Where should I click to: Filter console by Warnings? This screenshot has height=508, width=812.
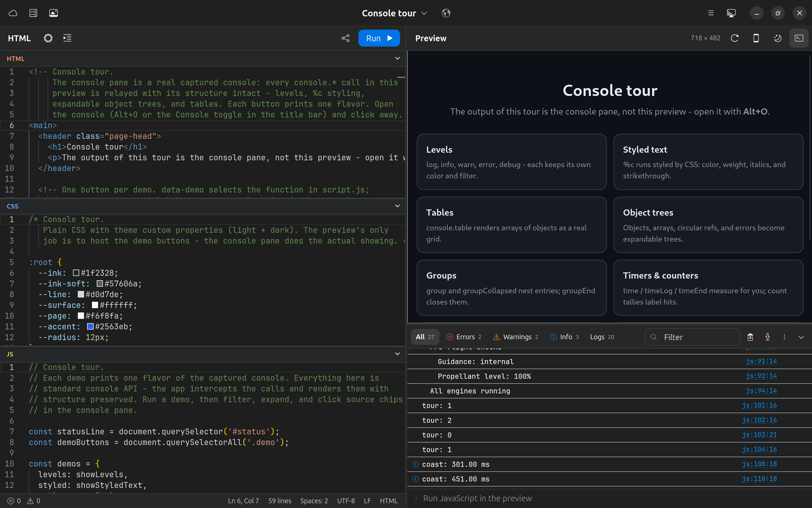click(x=516, y=337)
